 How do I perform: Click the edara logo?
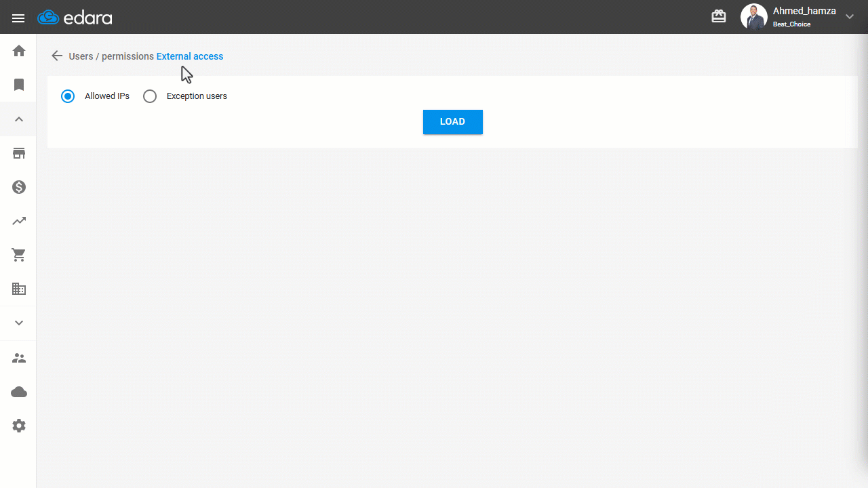[x=75, y=18]
